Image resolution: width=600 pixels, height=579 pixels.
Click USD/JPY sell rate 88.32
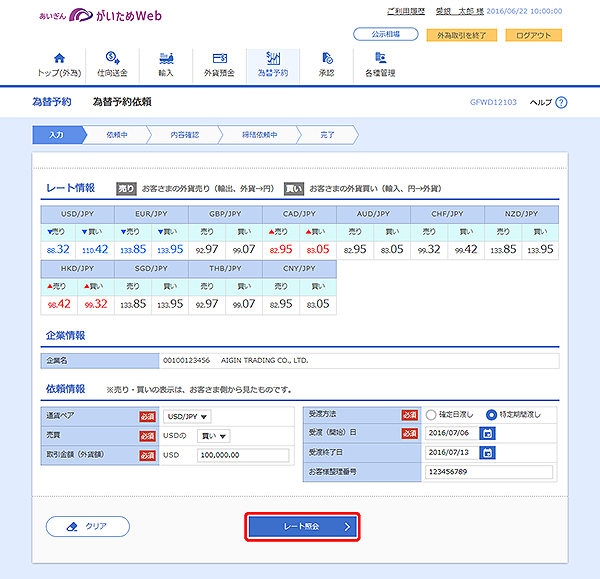58,250
